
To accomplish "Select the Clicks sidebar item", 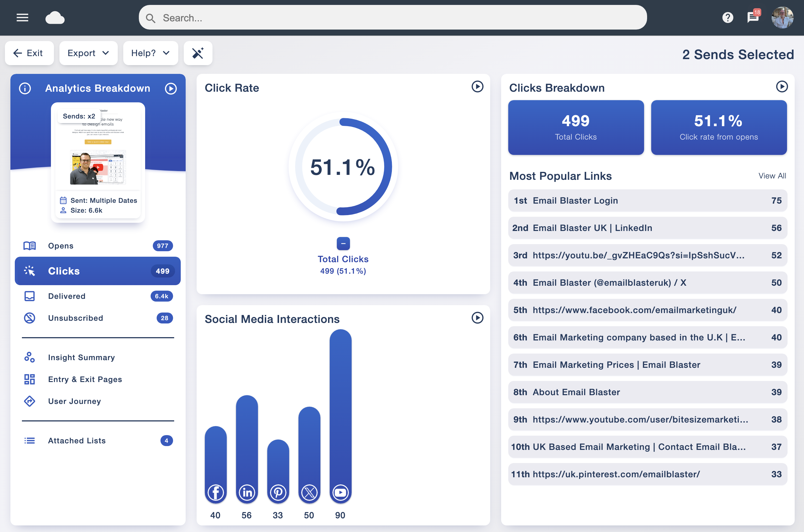I will (x=98, y=271).
